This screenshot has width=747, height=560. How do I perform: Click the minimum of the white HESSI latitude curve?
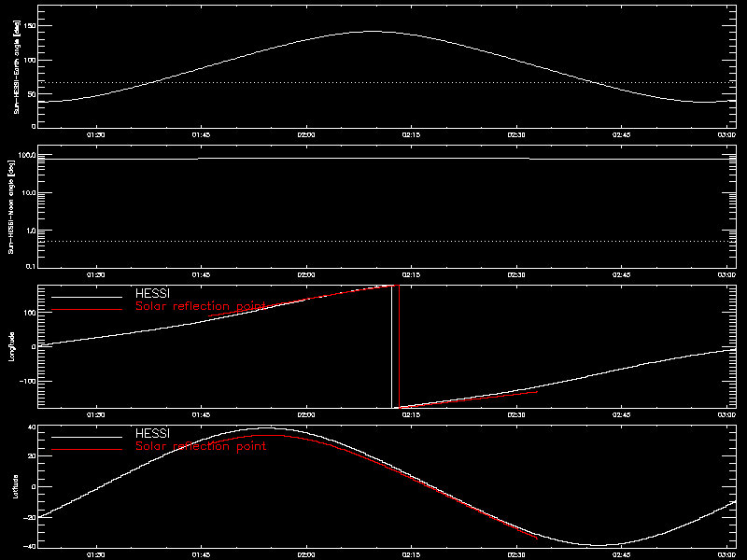point(599,545)
